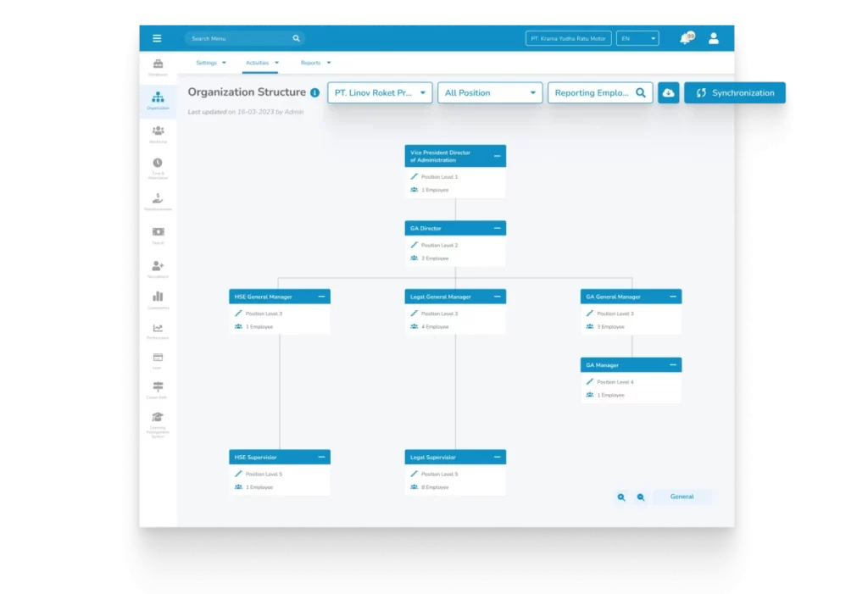The image size is (868, 594).
Task: Open the user profile icon
Action: click(714, 38)
